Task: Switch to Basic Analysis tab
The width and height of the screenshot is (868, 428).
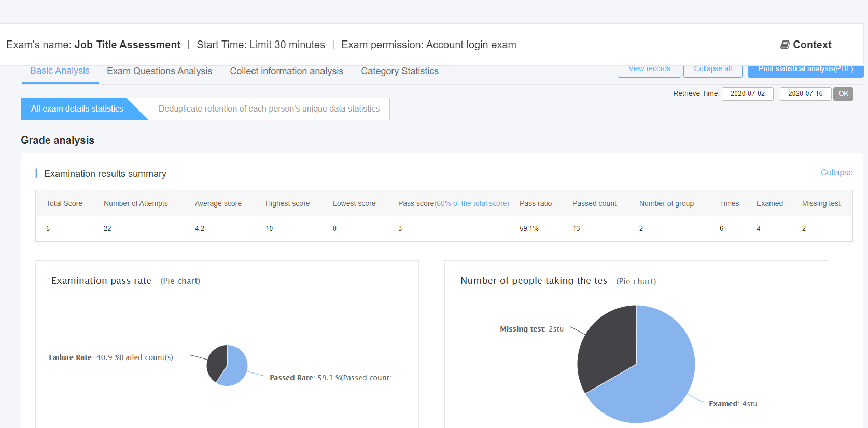Action: (x=60, y=71)
